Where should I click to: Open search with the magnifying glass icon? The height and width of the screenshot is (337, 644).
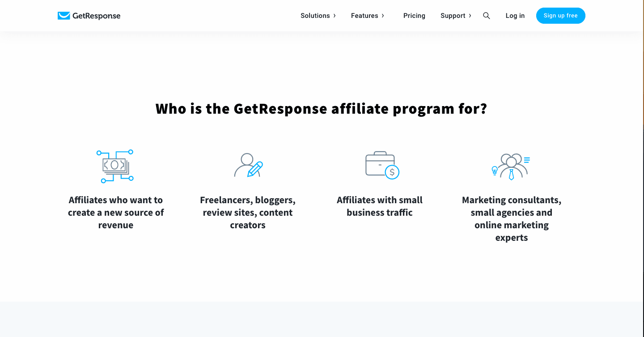point(487,16)
